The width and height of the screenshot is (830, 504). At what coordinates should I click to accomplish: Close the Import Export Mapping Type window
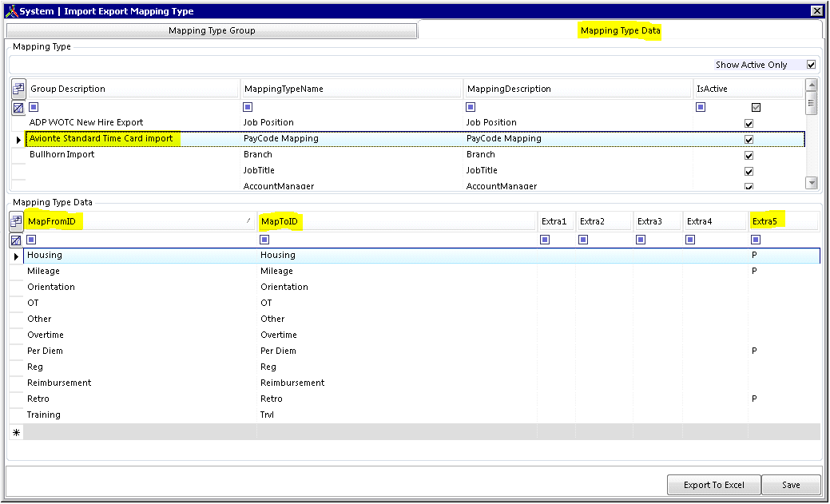point(816,10)
